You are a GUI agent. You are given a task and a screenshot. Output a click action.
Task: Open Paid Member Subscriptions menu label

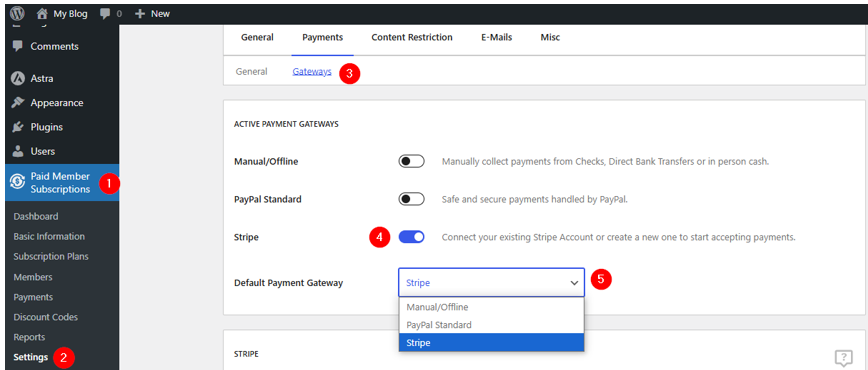[x=60, y=183]
